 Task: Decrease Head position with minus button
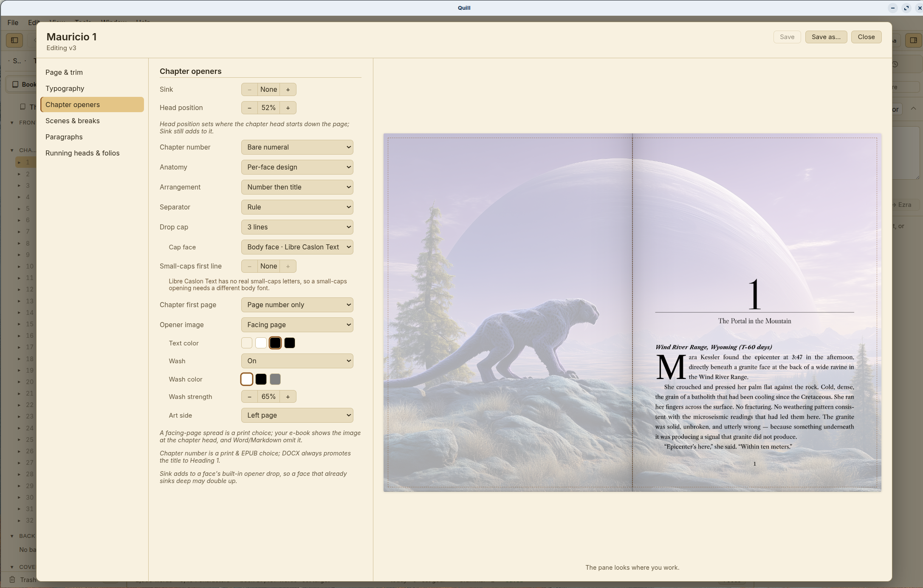249,108
